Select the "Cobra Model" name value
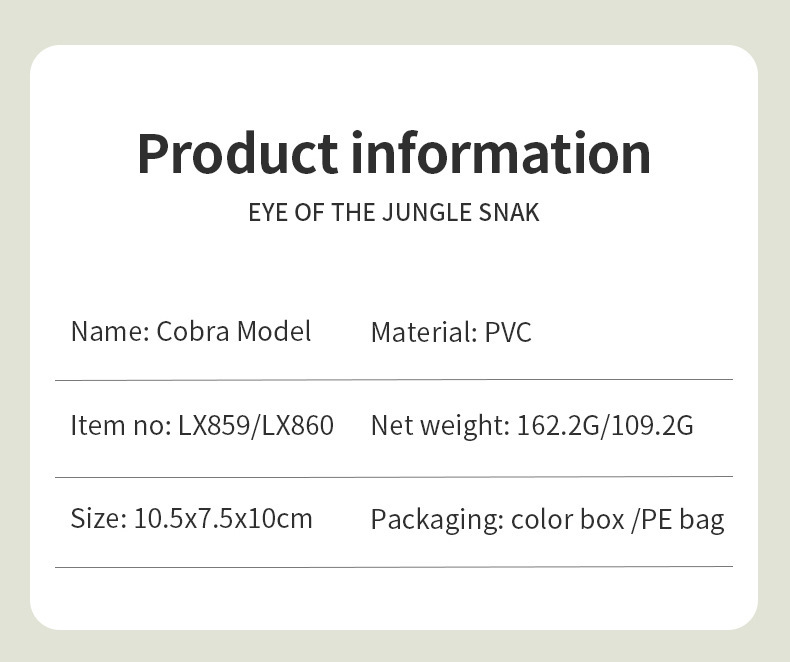Image resolution: width=790 pixels, height=662 pixels. (234, 331)
